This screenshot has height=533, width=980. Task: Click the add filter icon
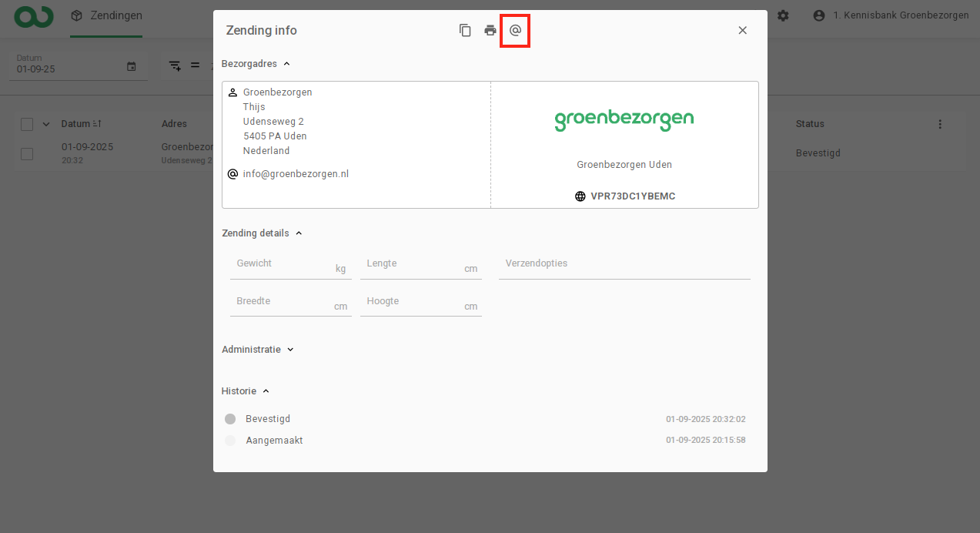click(x=176, y=65)
